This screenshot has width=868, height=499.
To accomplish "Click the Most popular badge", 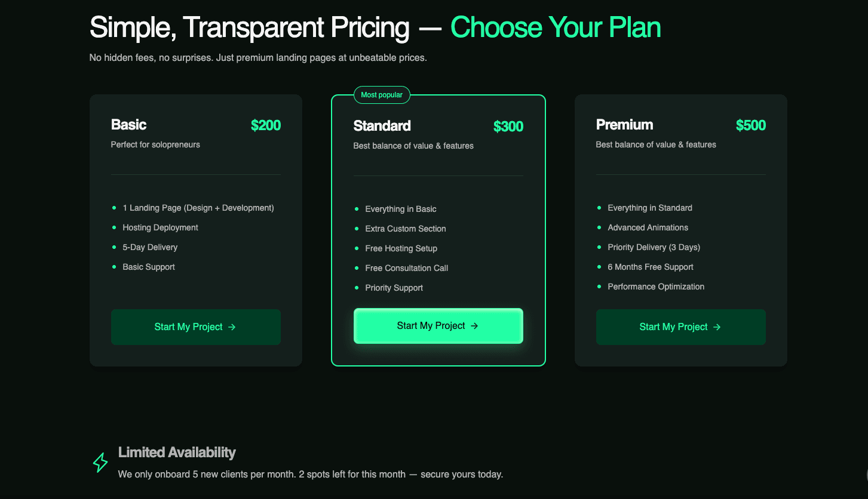I will tap(382, 95).
